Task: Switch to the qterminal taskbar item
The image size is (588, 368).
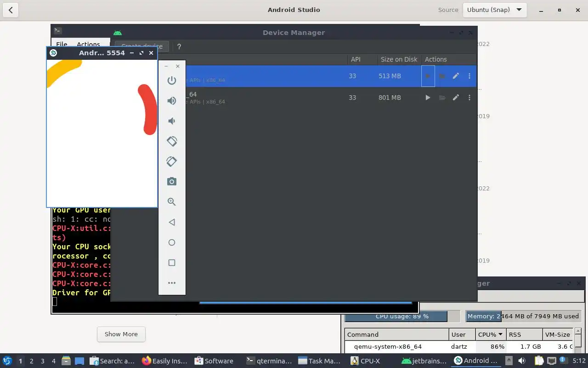Action: click(269, 361)
